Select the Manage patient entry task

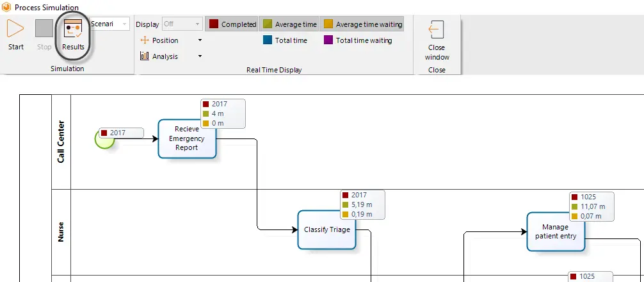coord(555,231)
